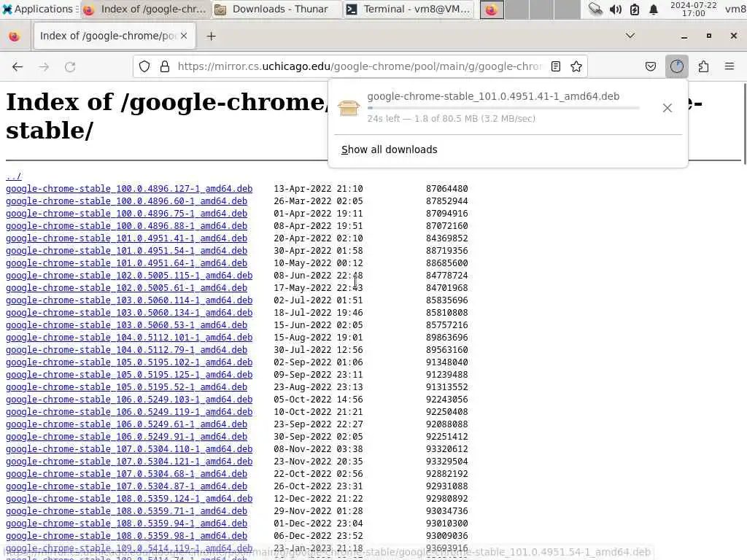Open the Firefox hamburger menu
This screenshot has height=560, width=747.
729,66
